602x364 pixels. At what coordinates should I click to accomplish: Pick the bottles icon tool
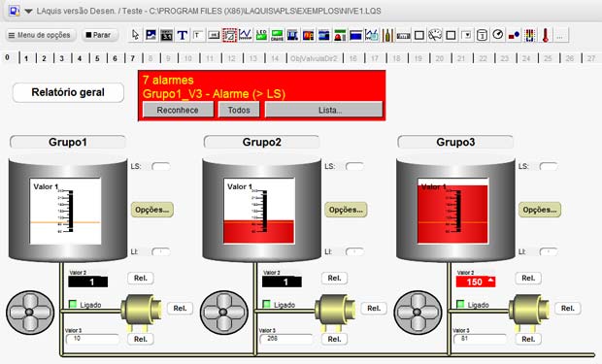(387, 35)
